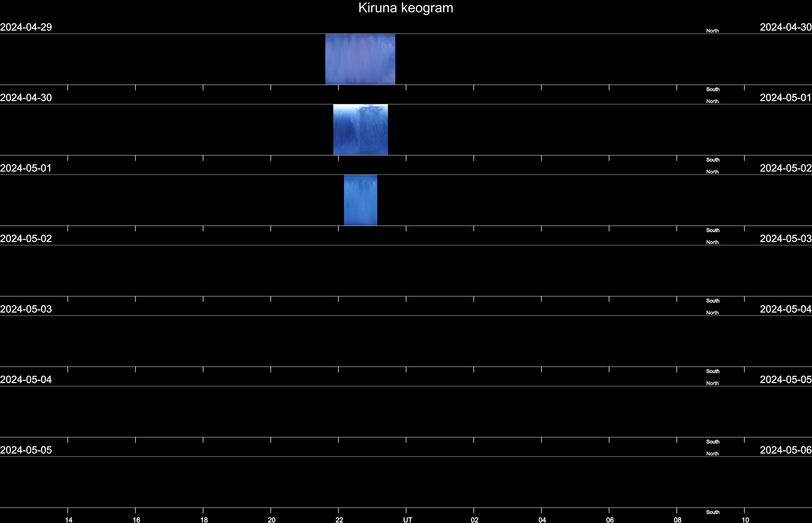Select the 2024-05-06 date label on the right
Screen dimensions: 812x523
[786, 450]
